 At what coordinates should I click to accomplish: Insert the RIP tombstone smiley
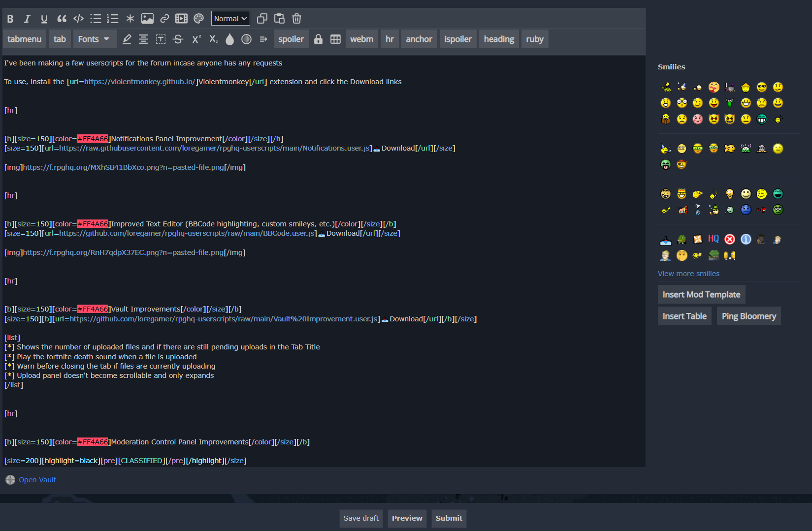(x=762, y=149)
